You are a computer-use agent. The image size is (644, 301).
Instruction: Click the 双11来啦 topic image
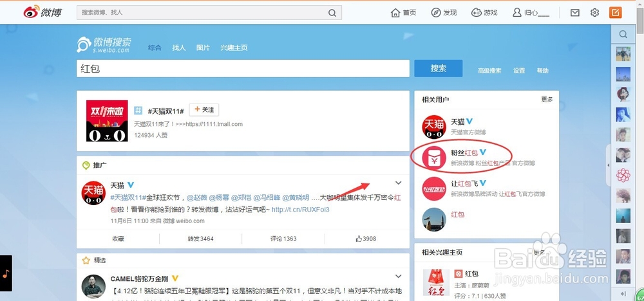click(107, 121)
